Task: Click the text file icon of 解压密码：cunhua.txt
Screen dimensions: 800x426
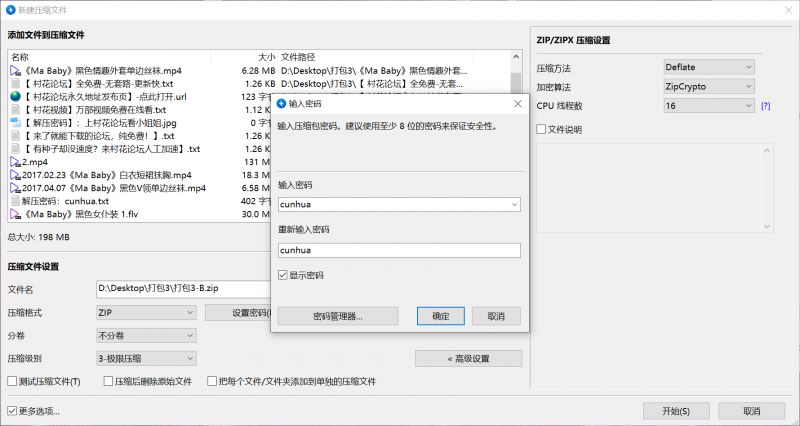Action: pyautogui.click(x=14, y=200)
